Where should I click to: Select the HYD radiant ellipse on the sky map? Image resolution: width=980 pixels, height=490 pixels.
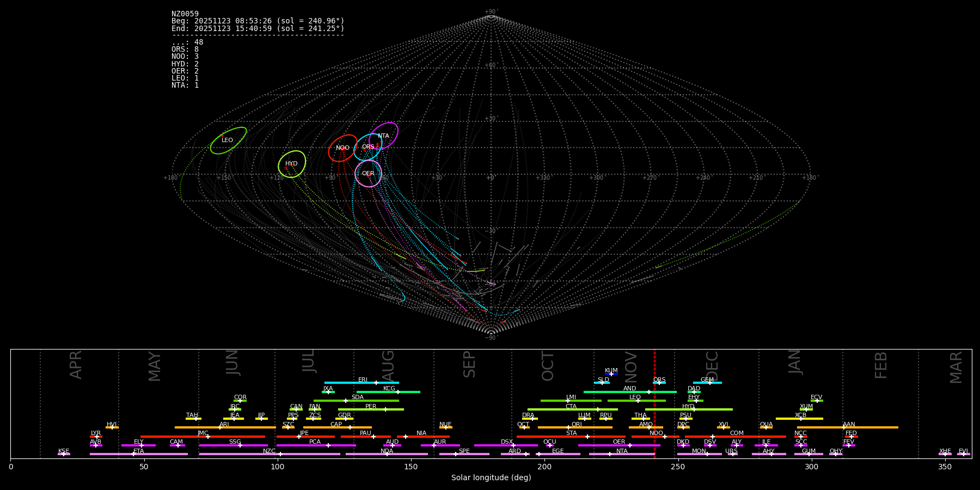click(x=292, y=164)
